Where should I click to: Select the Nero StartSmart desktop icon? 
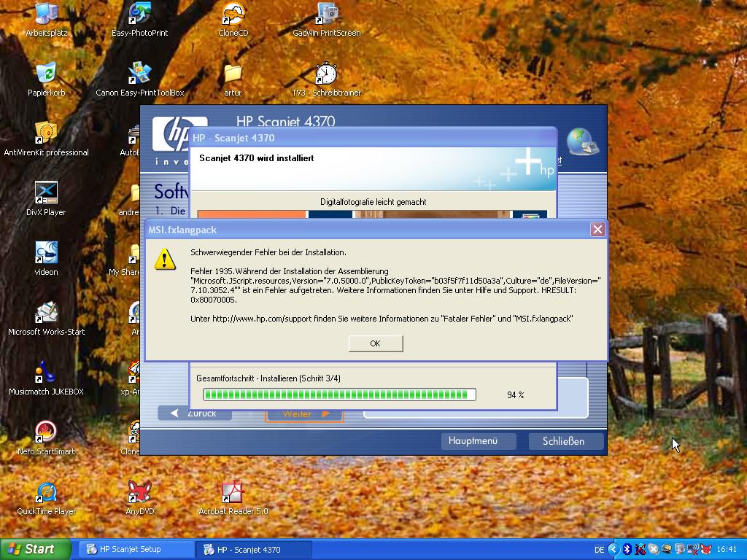click(x=46, y=438)
